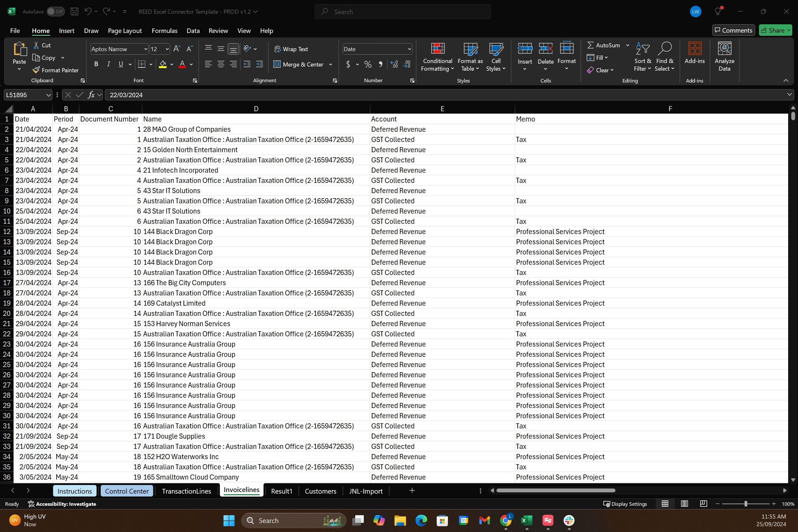Open the font name dropdown
This screenshot has width=798, height=532.
point(145,49)
